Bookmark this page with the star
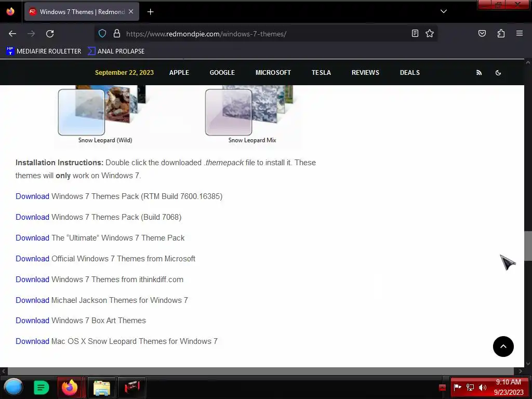 click(430, 33)
